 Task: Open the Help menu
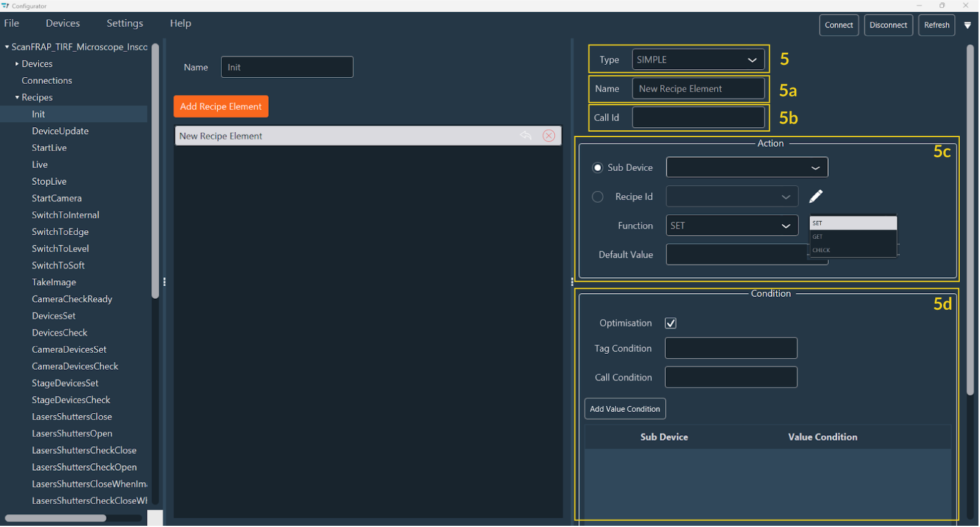pyautogui.click(x=180, y=23)
